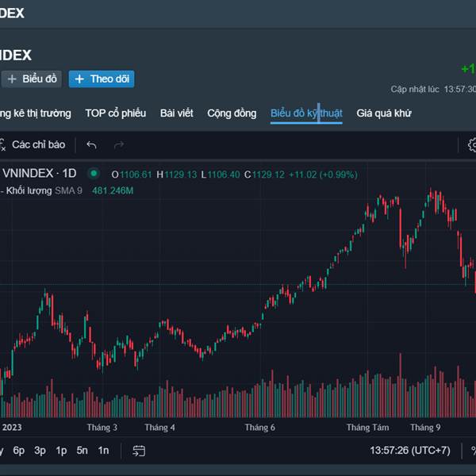Click the Tháng 4 axis label
This screenshot has width=476, height=476.
pos(159,428)
